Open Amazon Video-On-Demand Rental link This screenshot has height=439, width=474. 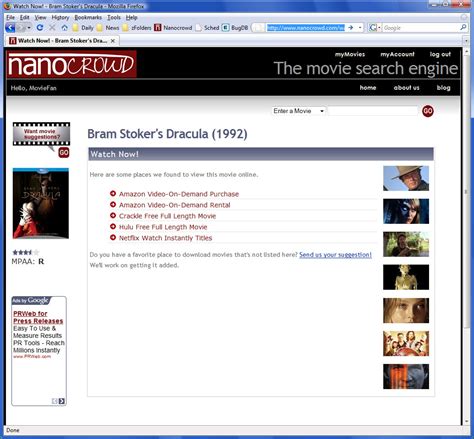coord(175,205)
